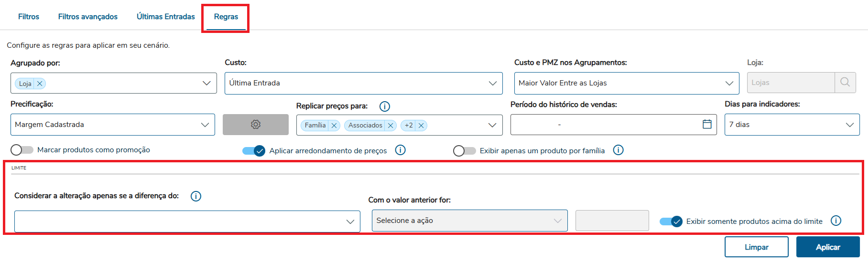Click the Limpar button
Image resolution: width=868 pixels, height=264 pixels.
tap(756, 247)
